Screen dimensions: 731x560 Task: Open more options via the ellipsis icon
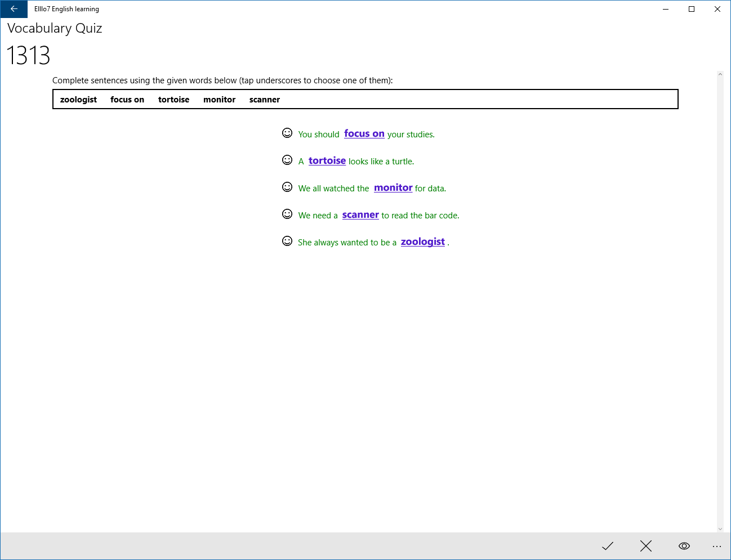(x=716, y=546)
